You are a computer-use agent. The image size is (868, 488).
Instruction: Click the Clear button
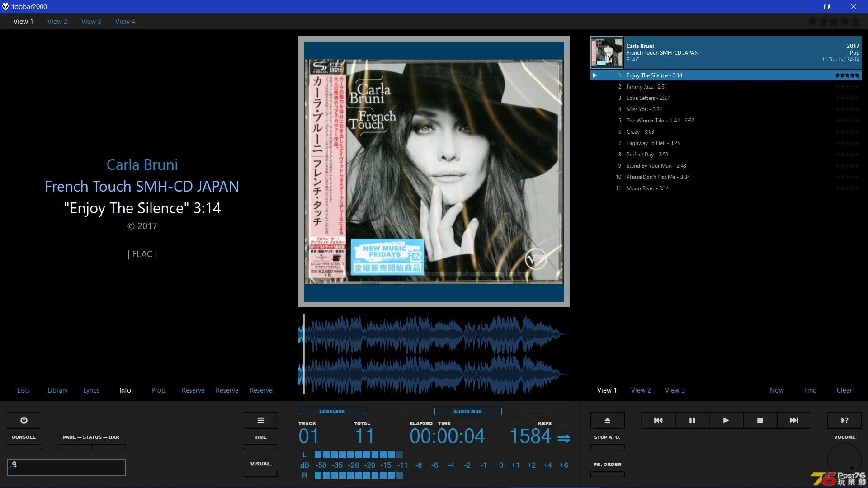844,390
